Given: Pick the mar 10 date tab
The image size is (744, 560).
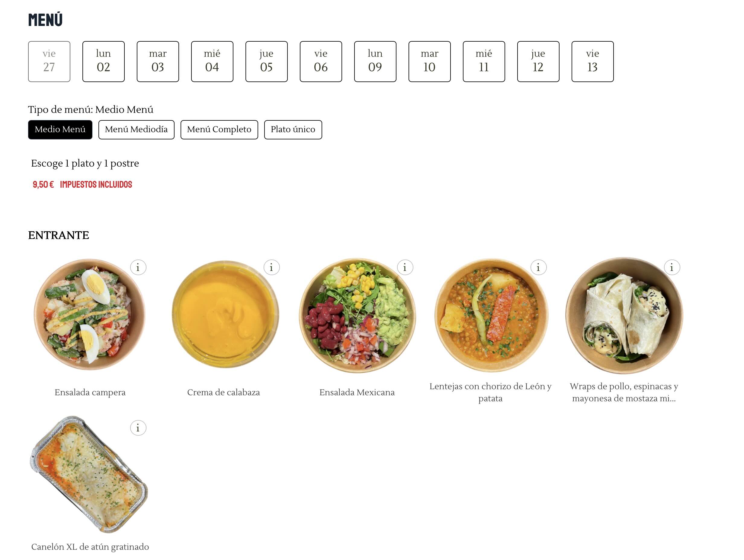Looking at the screenshot, I should tap(429, 62).
